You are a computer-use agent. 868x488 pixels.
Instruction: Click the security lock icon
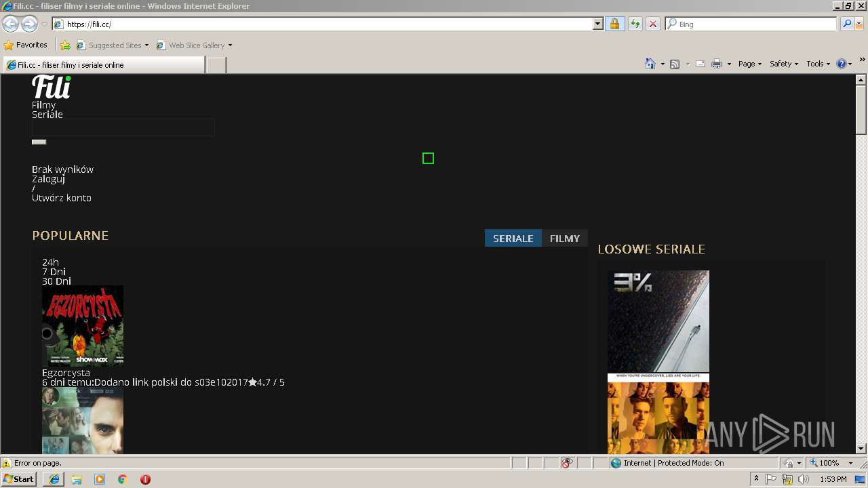click(x=614, y=24)
